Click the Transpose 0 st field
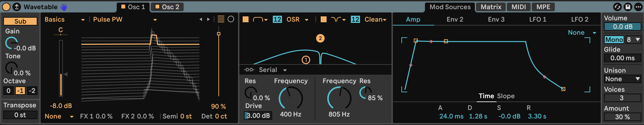644x125 pixels. (x=20, y=115)
